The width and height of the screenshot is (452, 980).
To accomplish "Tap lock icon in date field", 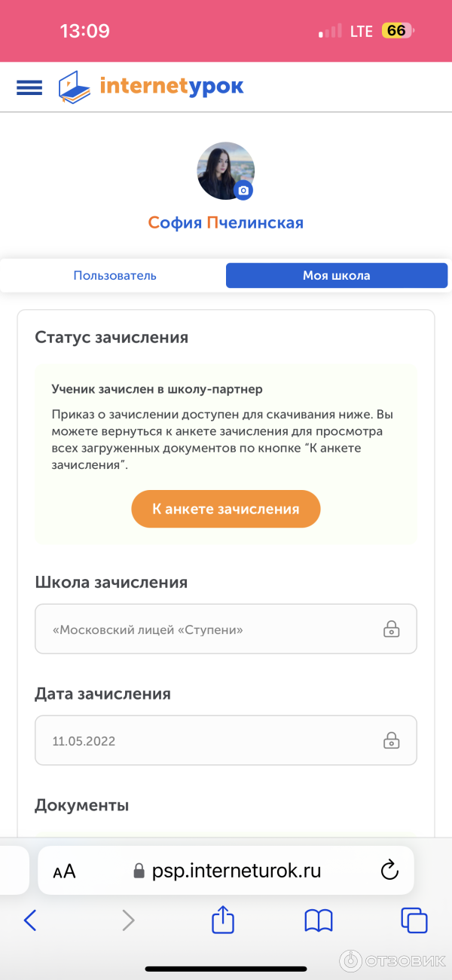I will (391, 740).
